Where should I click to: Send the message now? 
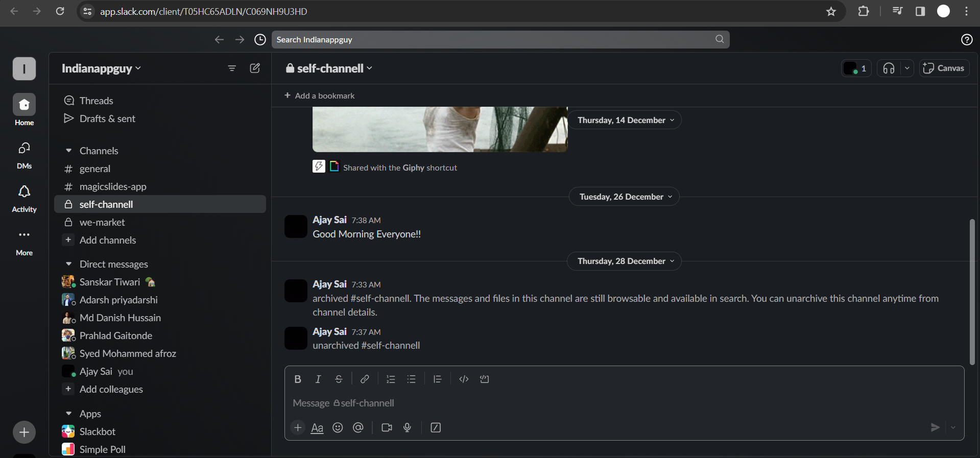coord(935,427)
